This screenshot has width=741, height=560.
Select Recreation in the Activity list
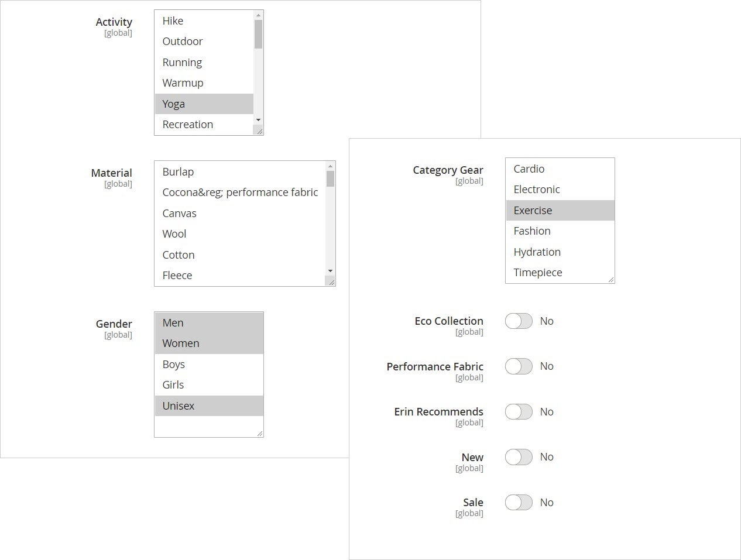tap(188, 124)
